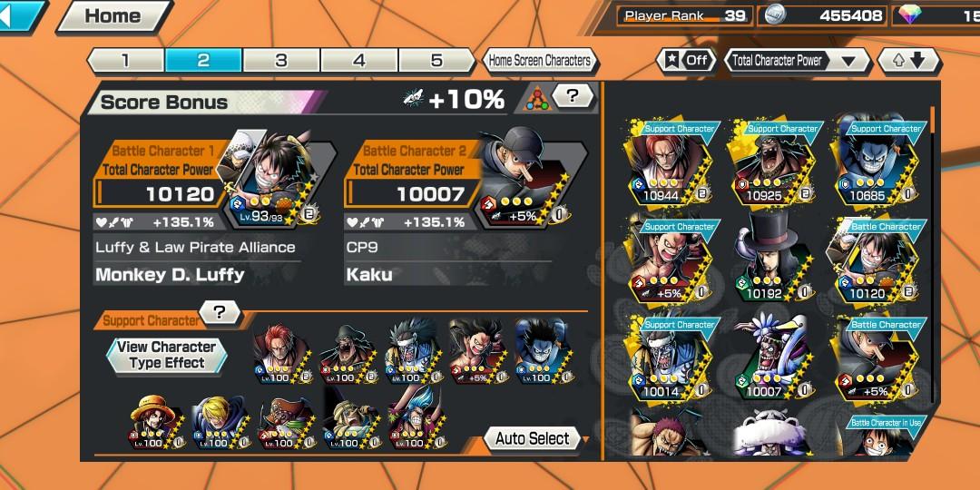Open the Total Character Power sort dropdown
Viewport: 980px width, 490px height.
point(797,61)
